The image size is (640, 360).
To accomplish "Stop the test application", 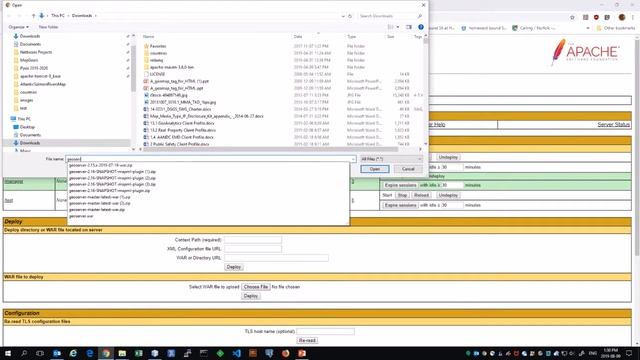I will [402, 196].
